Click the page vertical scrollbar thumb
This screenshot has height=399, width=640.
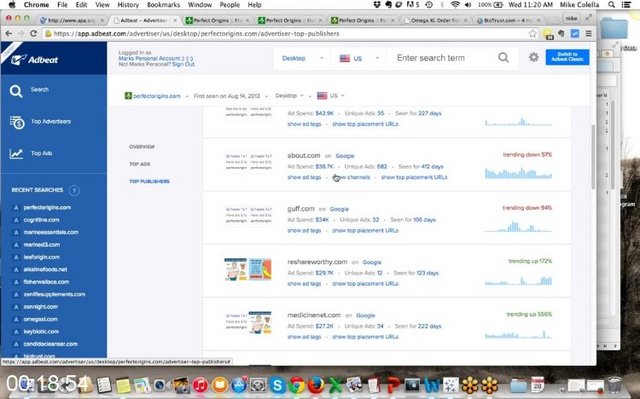click(x=593, y=157)
